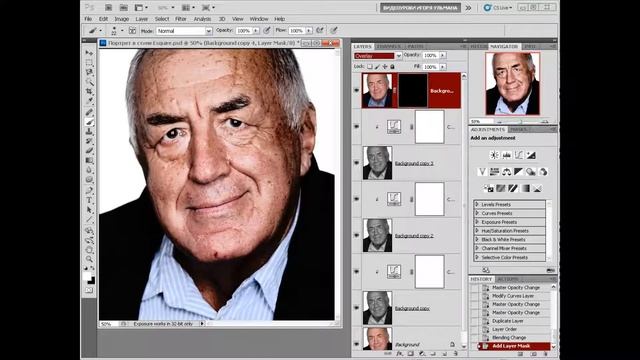Select the Quick Selection tool
Screen dimensions: 640x360
pos(89,82)
